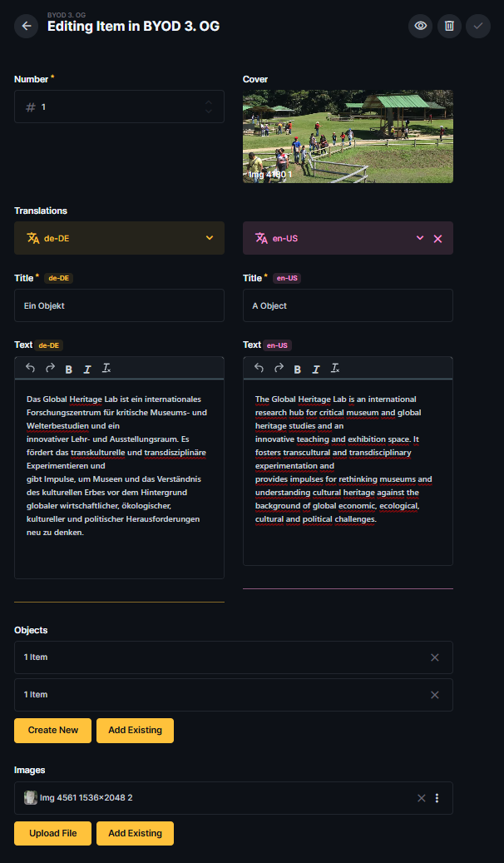504x863 pixels.
Task: Remove Img 4561 from Images
Action: pyautogui.click(x=422, y=798)
